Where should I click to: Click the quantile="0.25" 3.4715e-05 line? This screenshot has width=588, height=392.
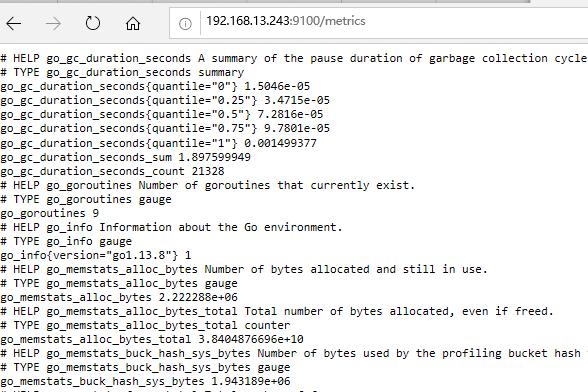pyautogui.click(x=165, y=101)
